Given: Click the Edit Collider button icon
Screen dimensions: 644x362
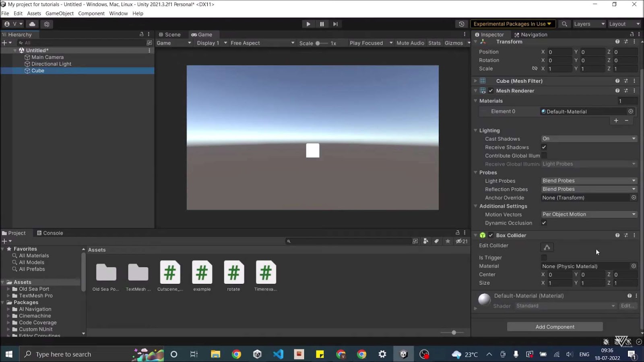Looking at the screenshot, I should pyautogui.click(x=547, y=247).
